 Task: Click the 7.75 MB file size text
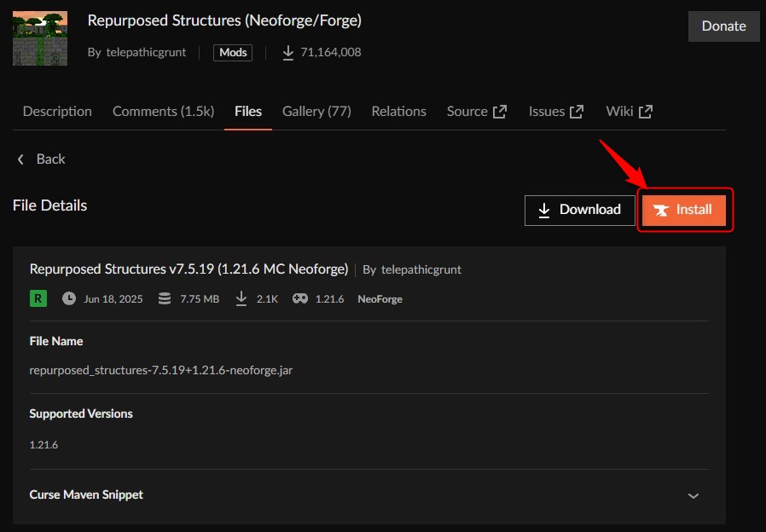[x=200, y=299]
